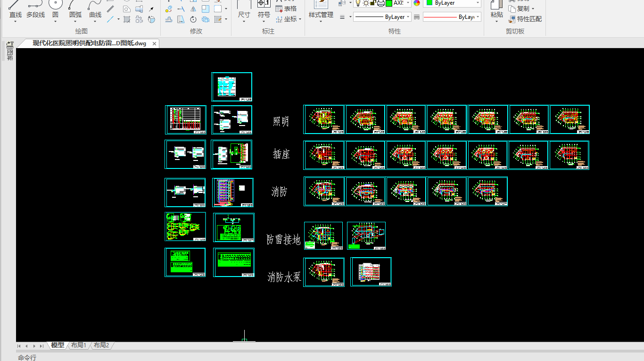The width and height of the screenshot is (644, 361).
Task: Click the 粘贴 paste button
Action: (x=496, y=9)
